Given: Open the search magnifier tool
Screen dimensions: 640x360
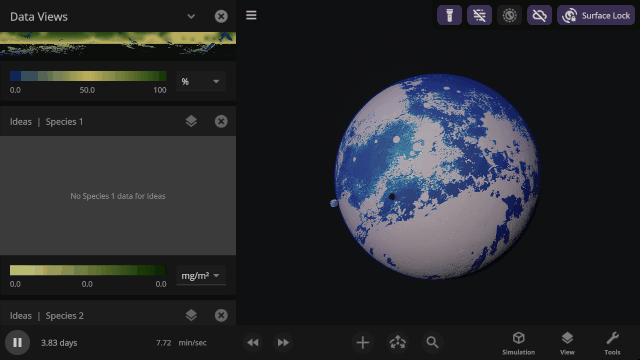Looking at the screenshot, I should coord(432,342).
